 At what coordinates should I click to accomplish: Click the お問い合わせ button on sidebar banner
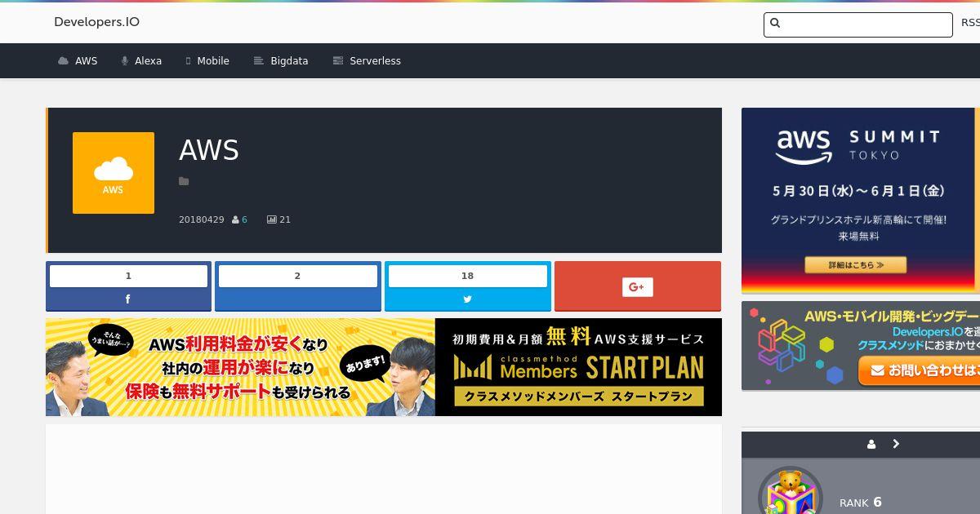919,370
